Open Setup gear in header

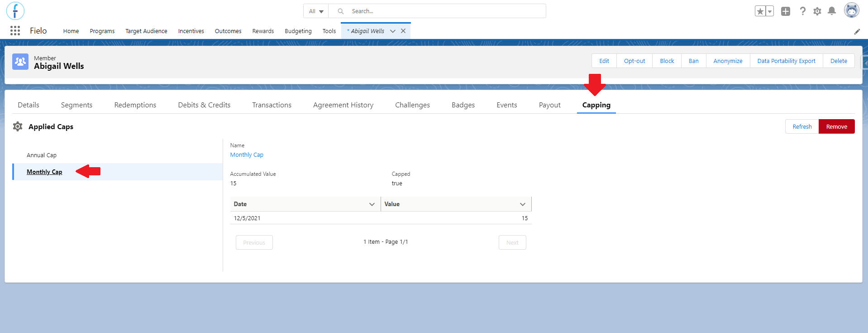[x=817, y=11]
